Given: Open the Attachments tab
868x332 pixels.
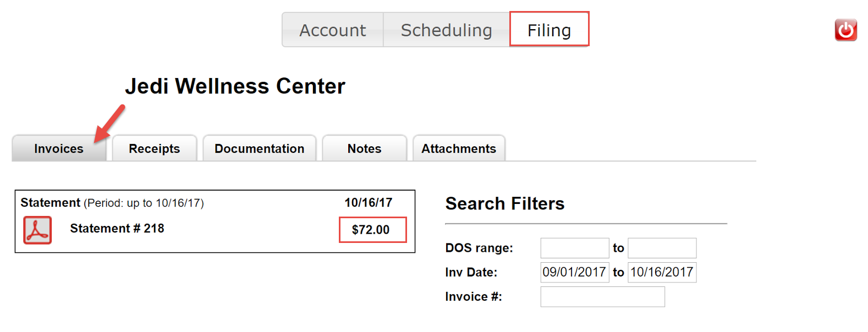Looking at the screenshot, I should tap(459, 148).
